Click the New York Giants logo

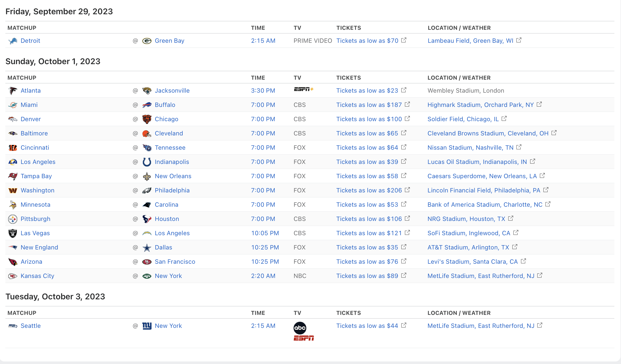147,326
